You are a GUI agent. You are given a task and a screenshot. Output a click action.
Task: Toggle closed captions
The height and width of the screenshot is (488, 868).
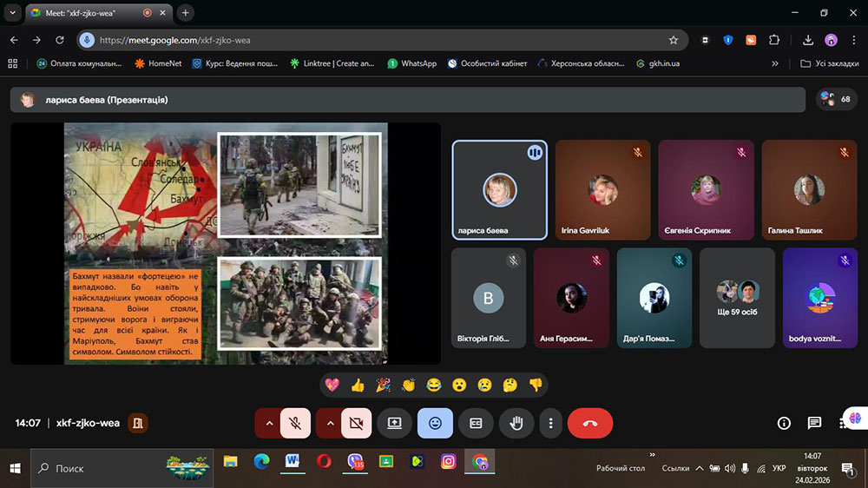click(x=476, y=423)
